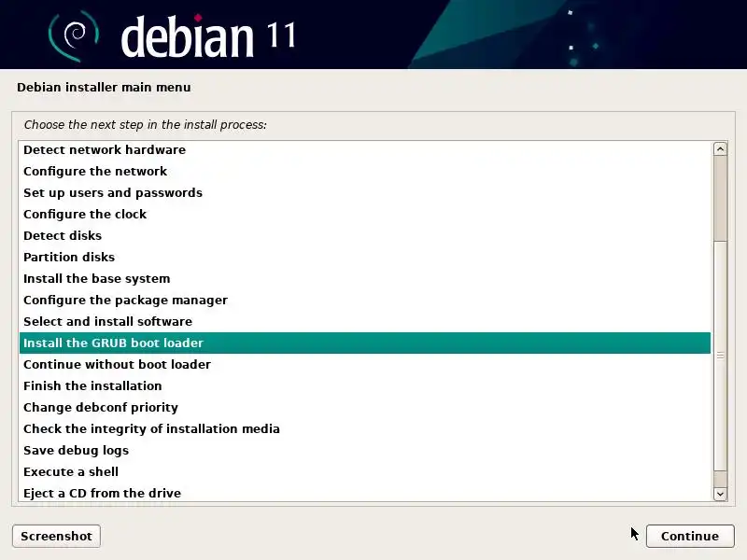
Task: Click highlighted Install the GRUB boot loader
Action: click(x=365, y=343)
